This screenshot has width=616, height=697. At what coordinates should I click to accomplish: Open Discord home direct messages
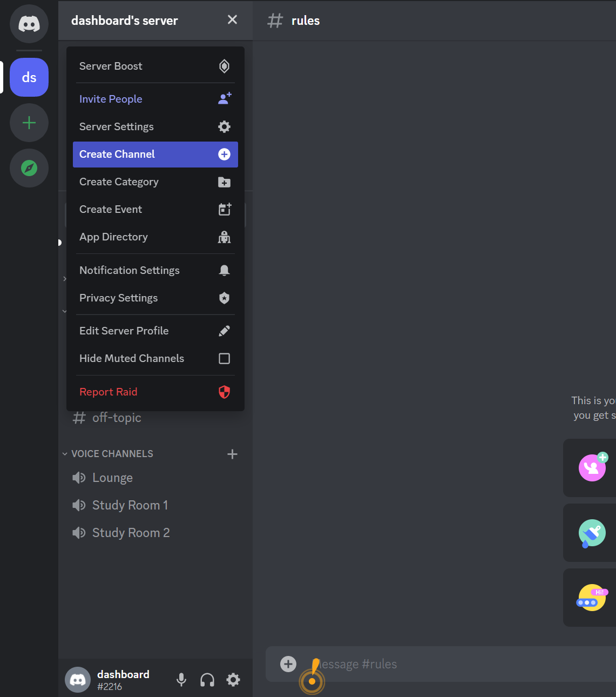29,24
